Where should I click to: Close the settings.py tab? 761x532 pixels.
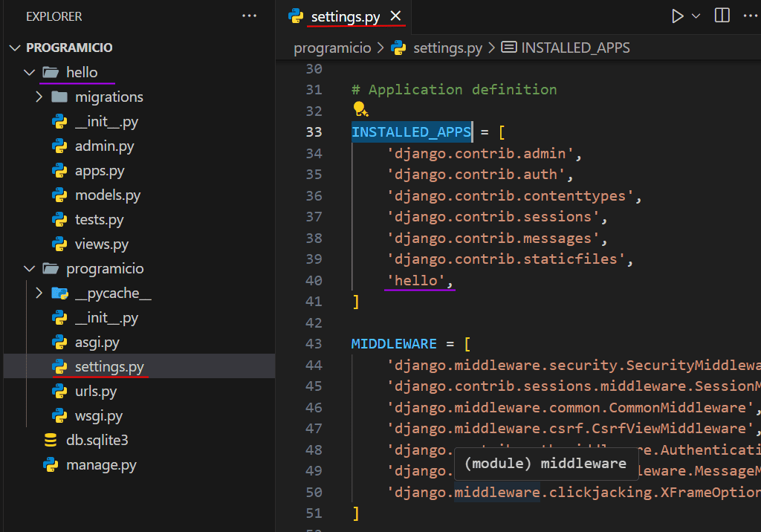pos(396,16)
